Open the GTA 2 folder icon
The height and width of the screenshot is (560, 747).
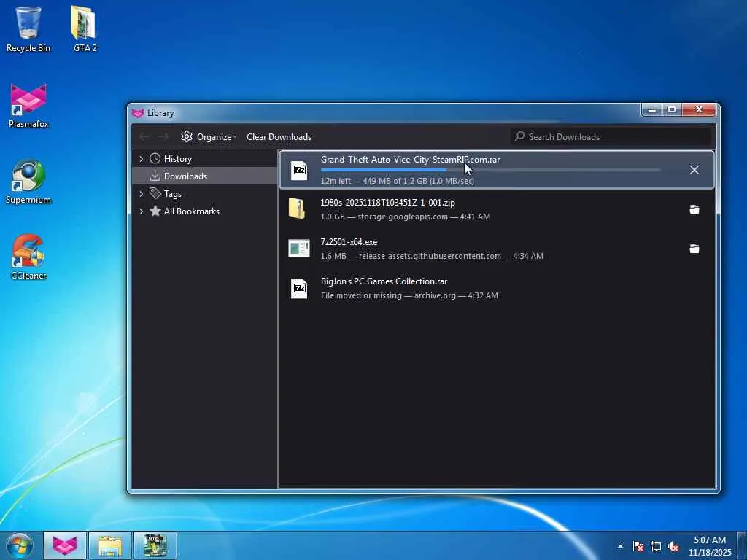85,28
